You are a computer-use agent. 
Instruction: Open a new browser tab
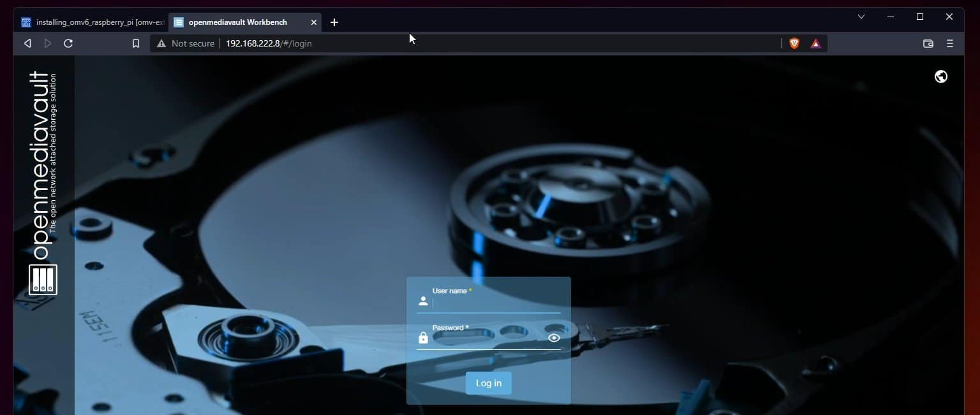coord(334,22)
